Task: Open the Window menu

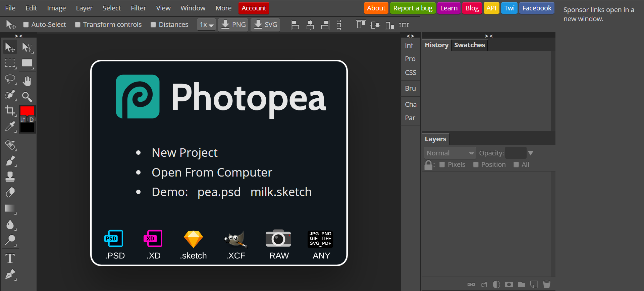Action: 193,8
